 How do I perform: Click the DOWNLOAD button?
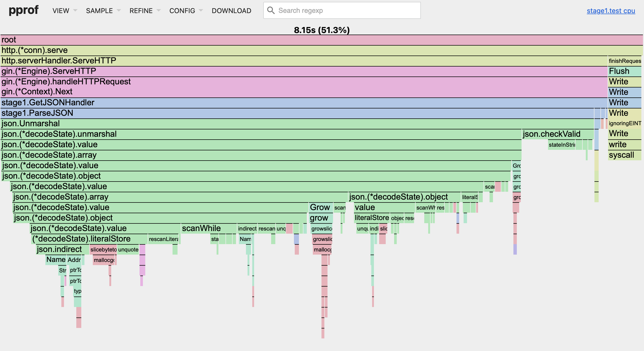pos(232,11)
